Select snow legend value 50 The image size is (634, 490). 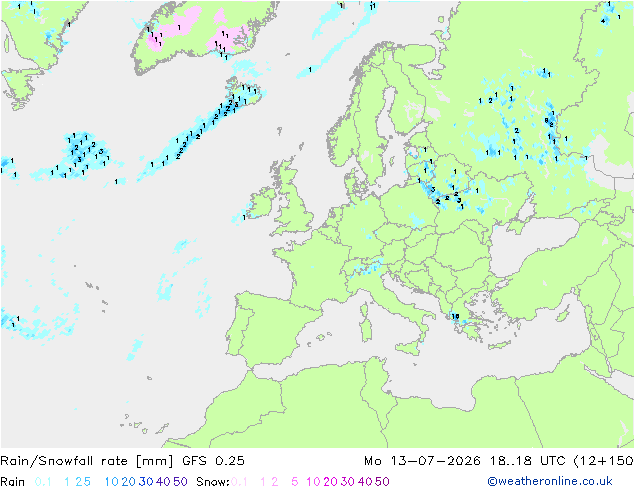382,482
